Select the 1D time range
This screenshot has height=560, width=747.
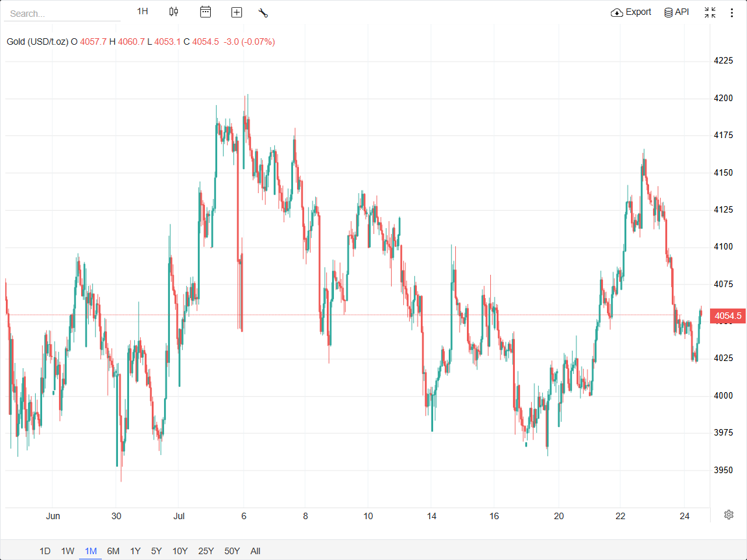click(x=45, y=551)
